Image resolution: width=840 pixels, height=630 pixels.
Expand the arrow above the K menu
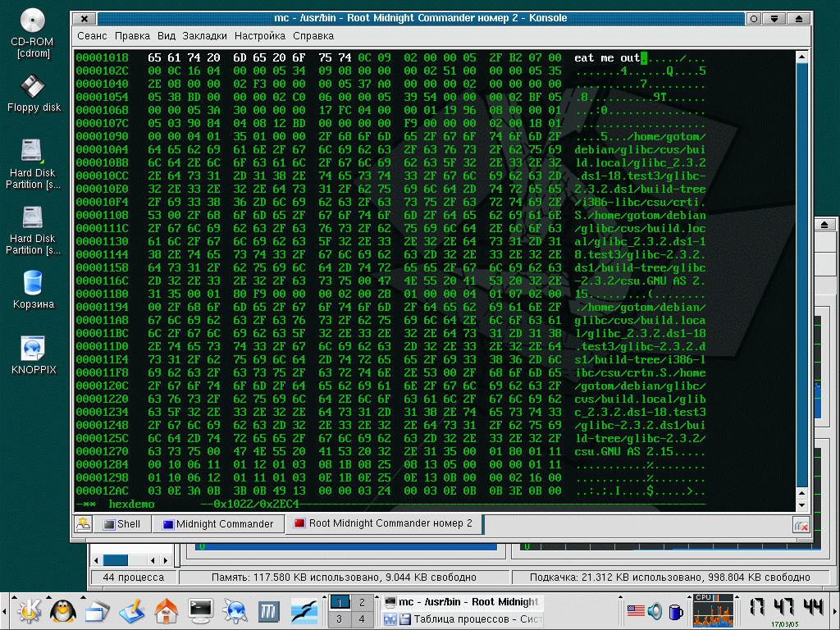point(15,596)
